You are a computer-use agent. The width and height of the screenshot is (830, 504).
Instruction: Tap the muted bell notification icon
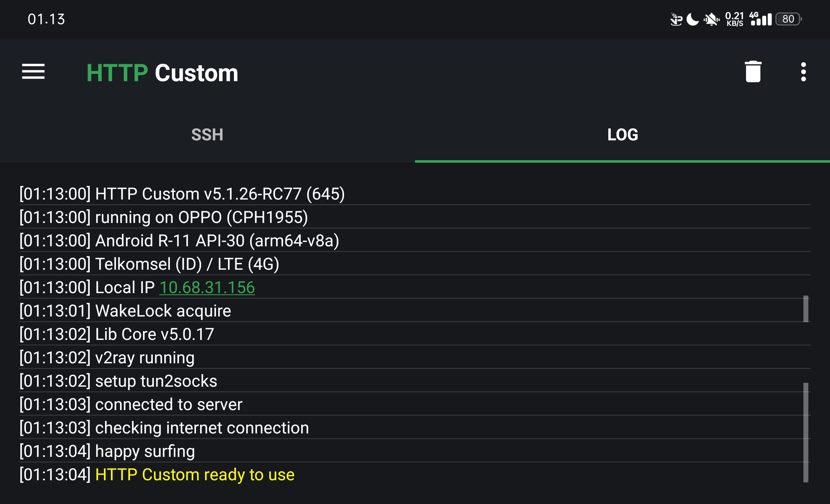pos(711,19)
